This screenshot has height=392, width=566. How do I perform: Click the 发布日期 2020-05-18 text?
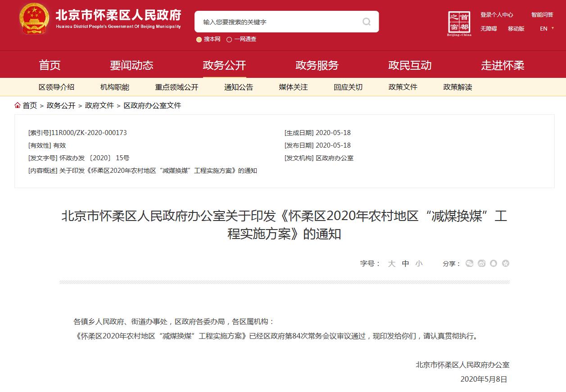click(317, 145)
